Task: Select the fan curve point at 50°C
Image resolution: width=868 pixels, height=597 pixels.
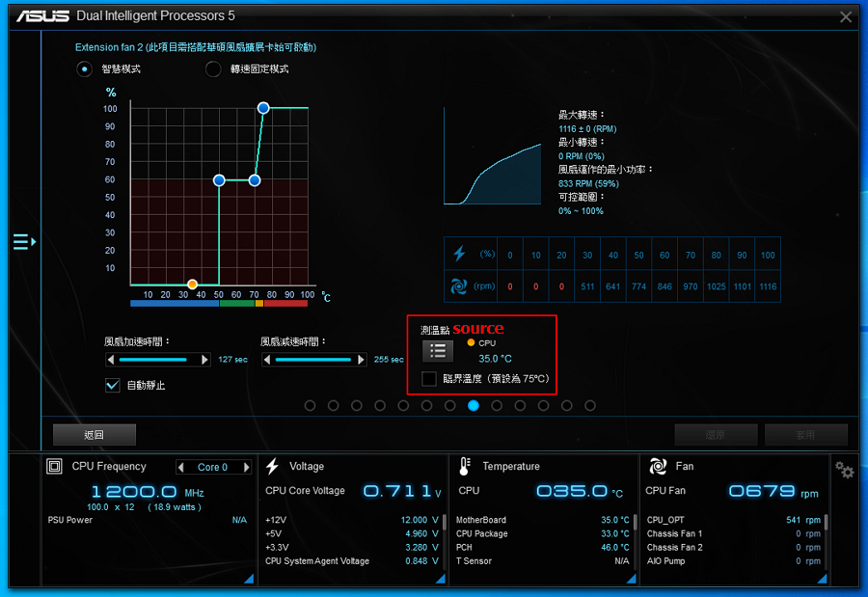Action: [219, 180]
